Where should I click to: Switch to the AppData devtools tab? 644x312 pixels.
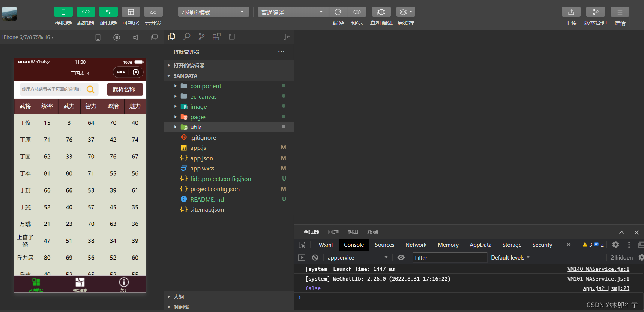(480, 245)
